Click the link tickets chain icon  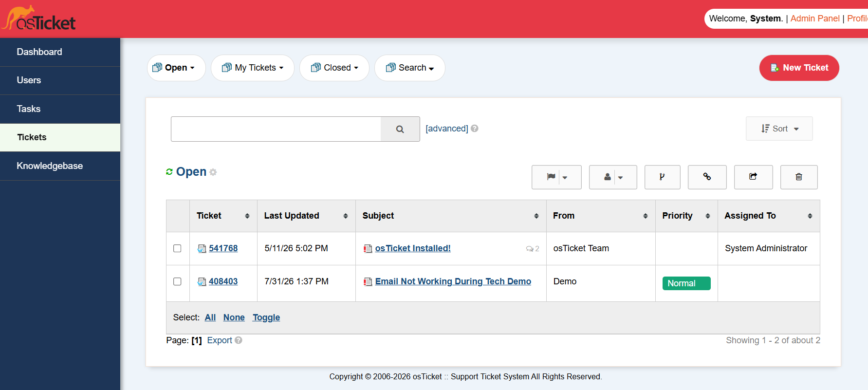(707, 177)
